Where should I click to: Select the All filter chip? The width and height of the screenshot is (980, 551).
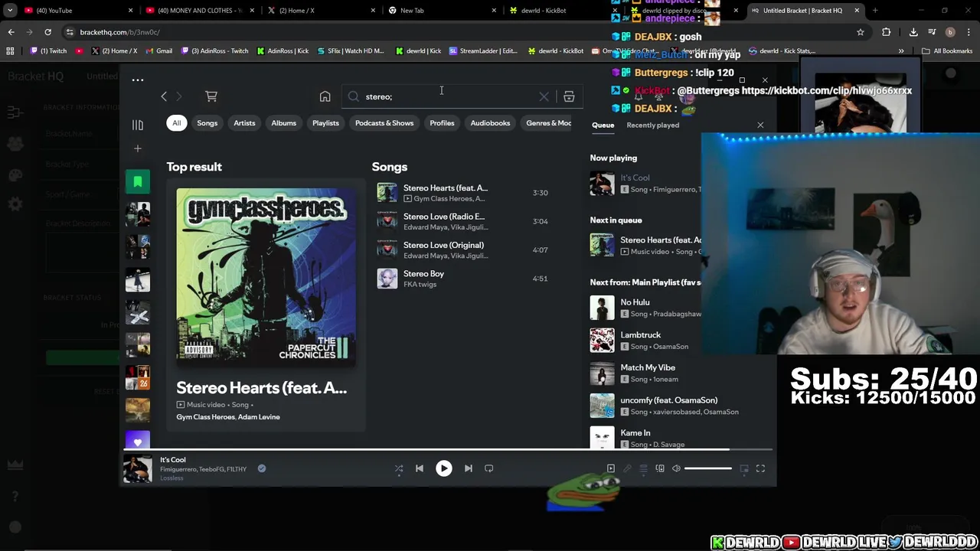pyautogui.click(x=177, y=123)
